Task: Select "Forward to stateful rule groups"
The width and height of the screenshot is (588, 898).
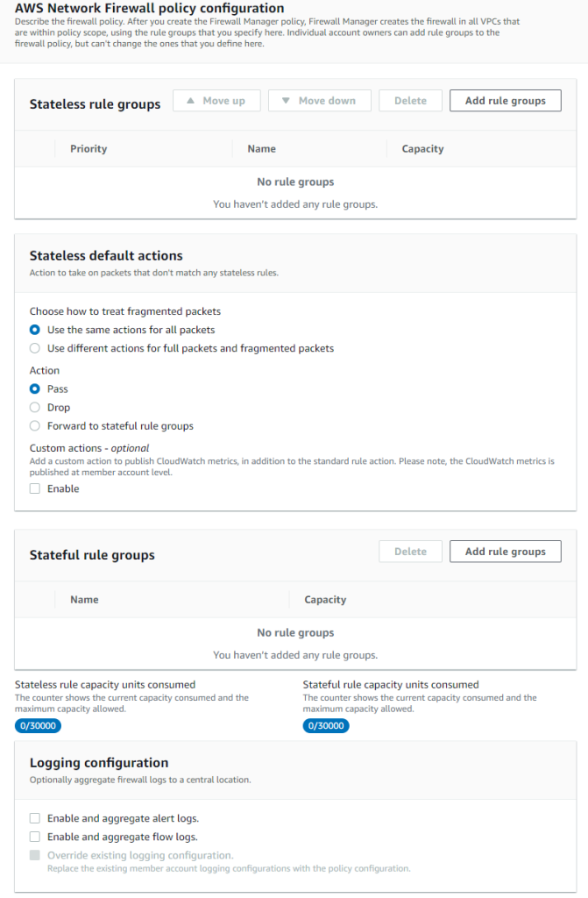Action: pyautogui.click(x=34, y=425)
